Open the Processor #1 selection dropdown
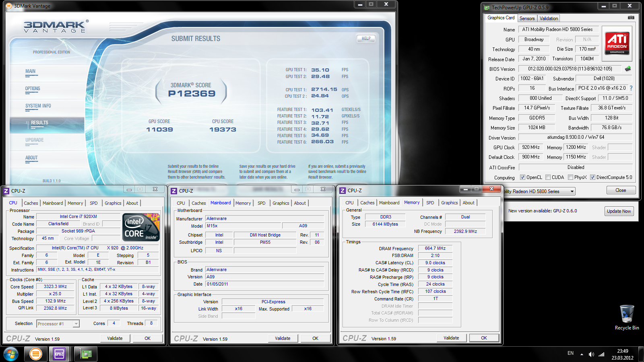Image resolution: width=644 pixels, height=362 pixels. point(58,323)
